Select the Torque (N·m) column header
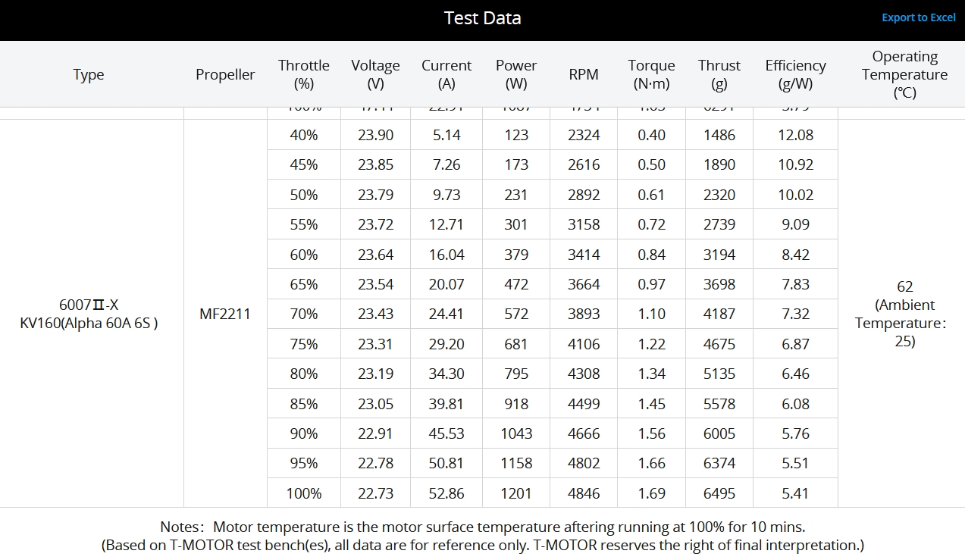The image size is (965, 560). pyautogui.click(x=651, y=74)
